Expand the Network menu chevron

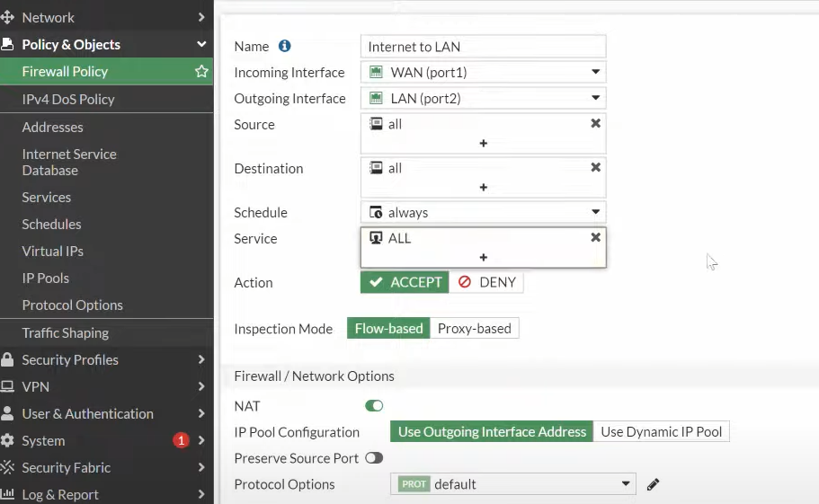[x=201, y=17]
